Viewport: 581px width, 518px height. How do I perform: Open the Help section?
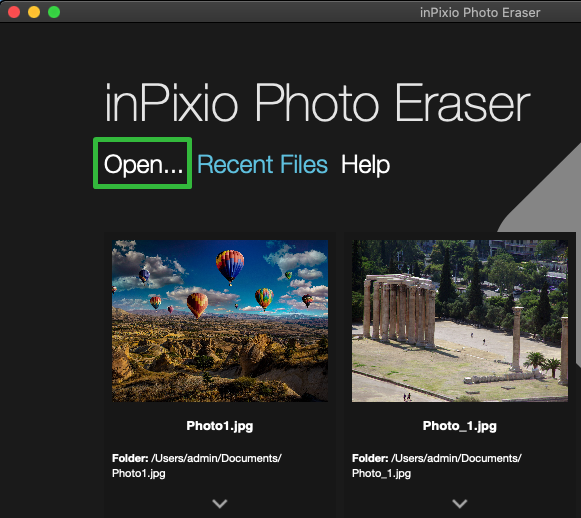pyautogui.click(x=365, y=165)
